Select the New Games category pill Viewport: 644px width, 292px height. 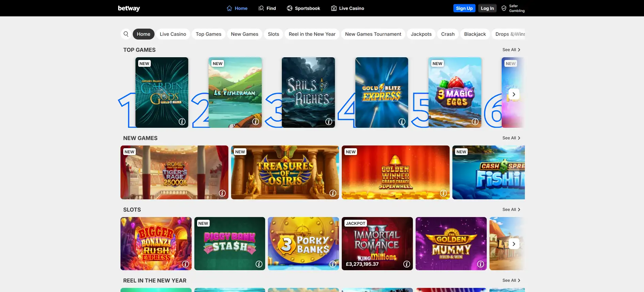coord(245,34)
